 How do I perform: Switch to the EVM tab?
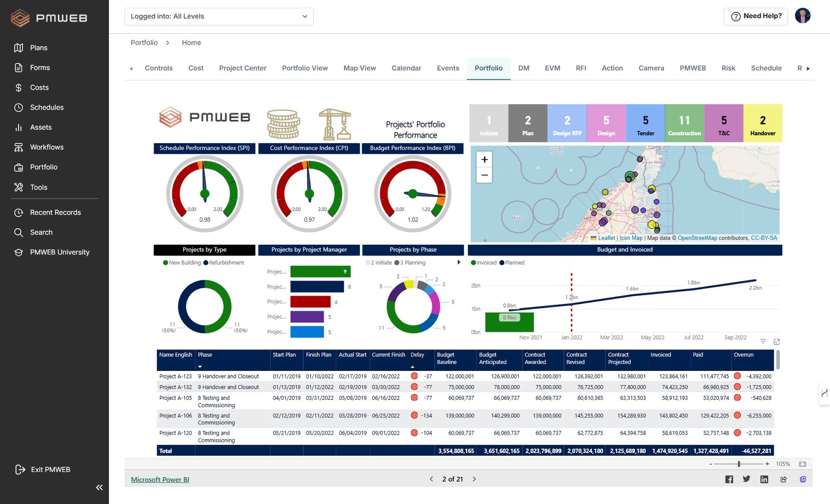click(552, 68)
